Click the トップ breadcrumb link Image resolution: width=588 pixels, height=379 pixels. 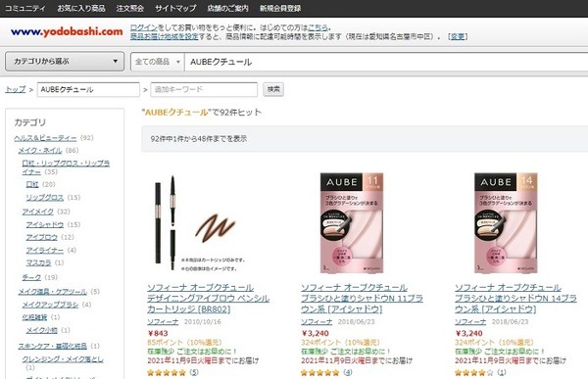15,89
